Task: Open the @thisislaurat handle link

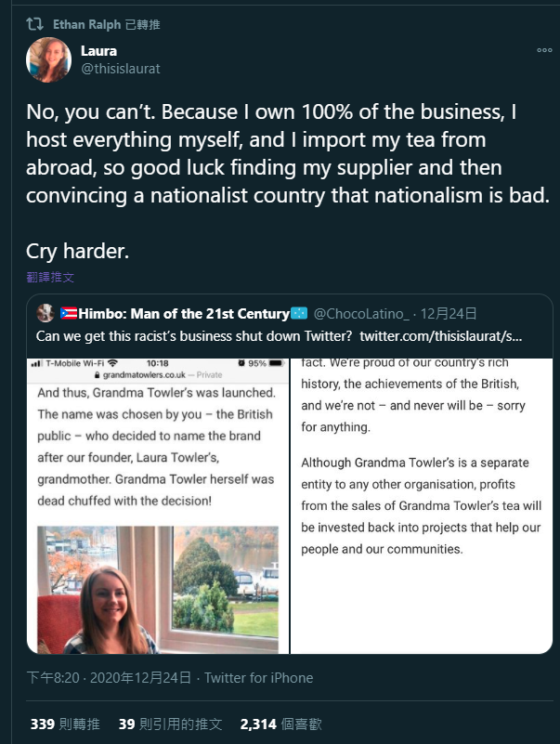Action: 121,69
